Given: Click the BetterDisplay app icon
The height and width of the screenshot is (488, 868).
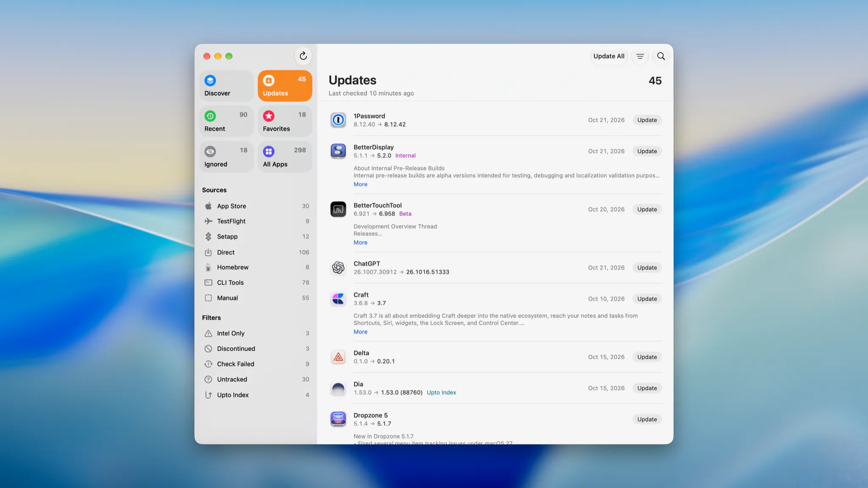Looking at the screenshot, I should [338, 151].
